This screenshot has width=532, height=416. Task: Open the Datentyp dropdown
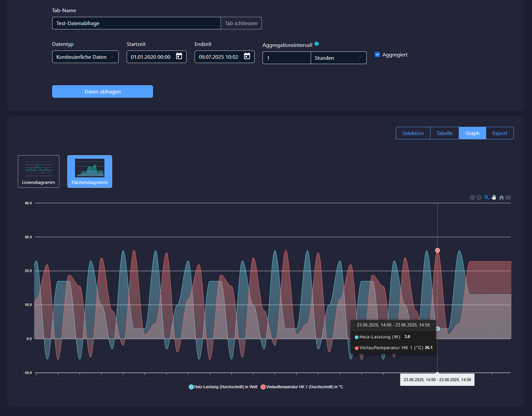pos(85,57)
